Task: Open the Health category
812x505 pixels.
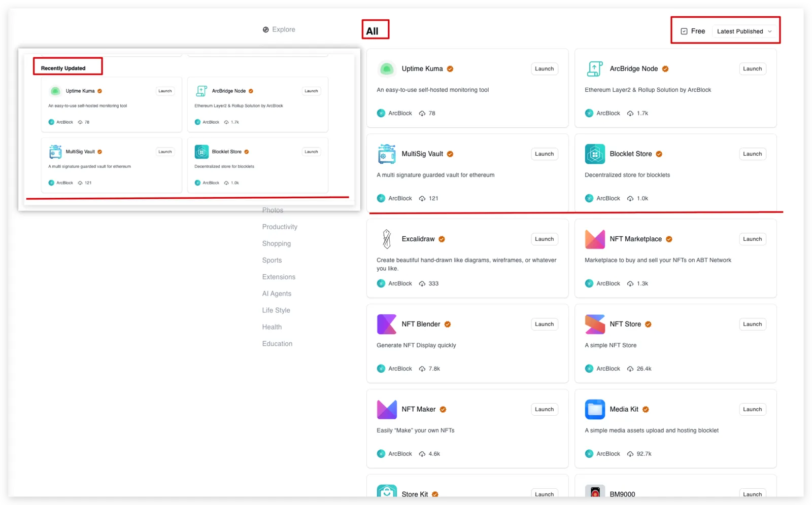Action: click(x=272, y=328)
